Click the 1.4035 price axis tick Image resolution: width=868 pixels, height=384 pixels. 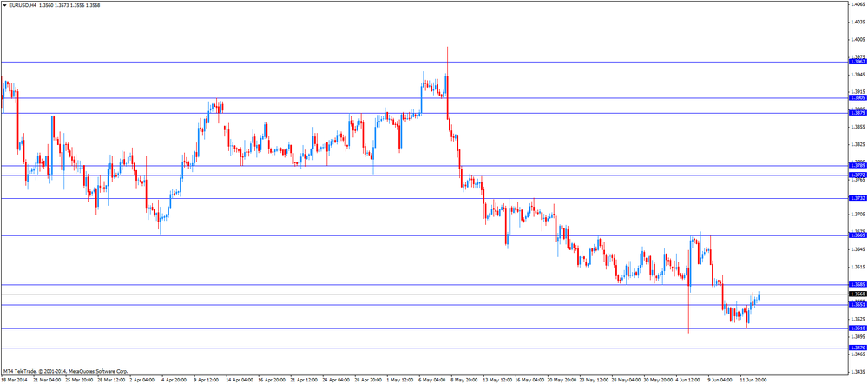point(858,23)
